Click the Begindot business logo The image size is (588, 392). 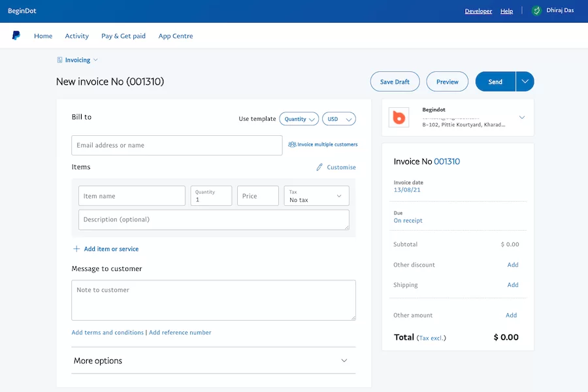click(x=399, y=118)
